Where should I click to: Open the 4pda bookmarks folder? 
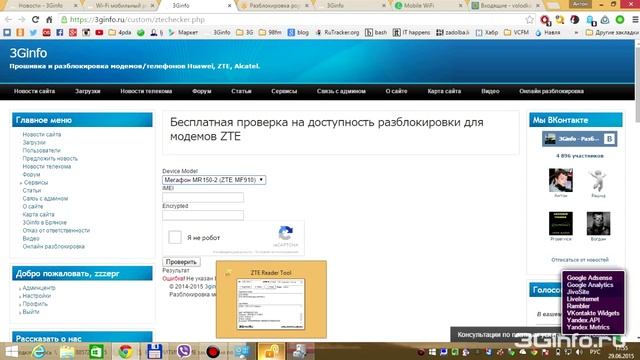pyautogui.click(x=120, y=32)
